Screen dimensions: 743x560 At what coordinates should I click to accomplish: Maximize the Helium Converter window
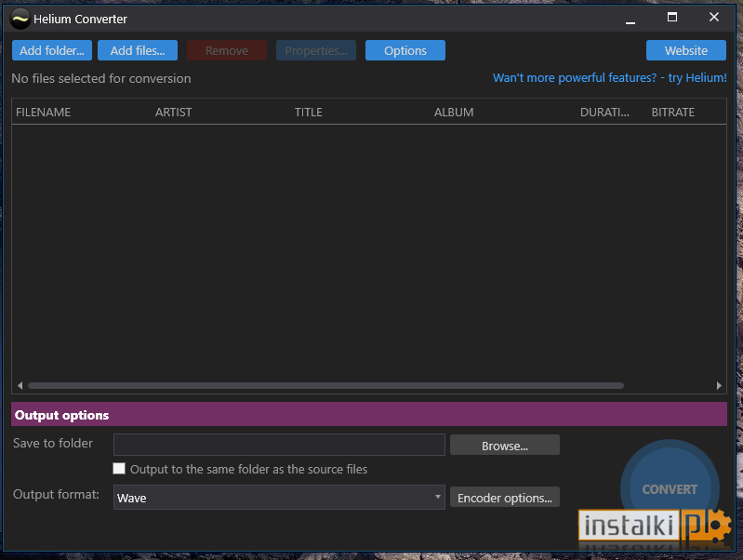[672, 17]
